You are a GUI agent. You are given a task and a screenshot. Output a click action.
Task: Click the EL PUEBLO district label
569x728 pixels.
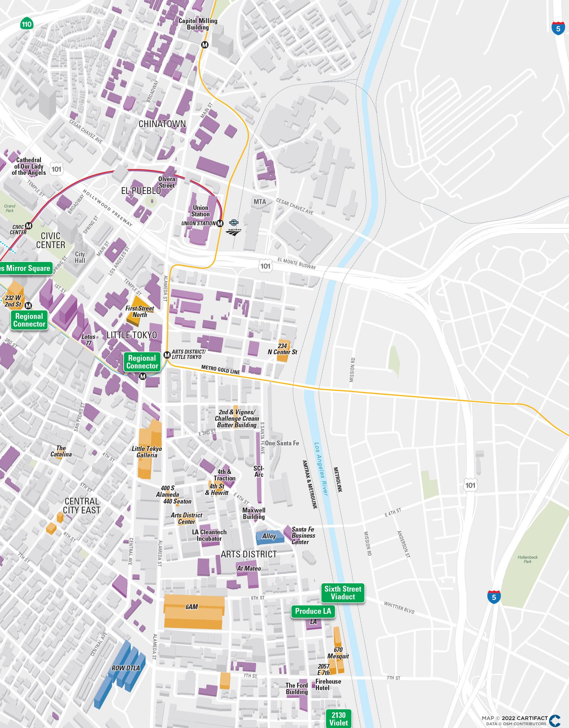pos(141,191)
